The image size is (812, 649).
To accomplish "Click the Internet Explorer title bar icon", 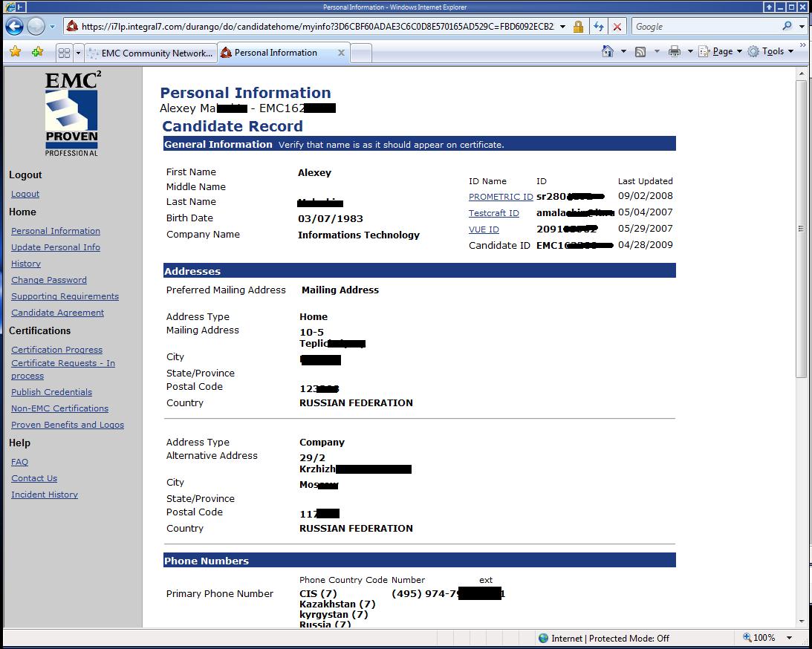I will click(10, 7).
